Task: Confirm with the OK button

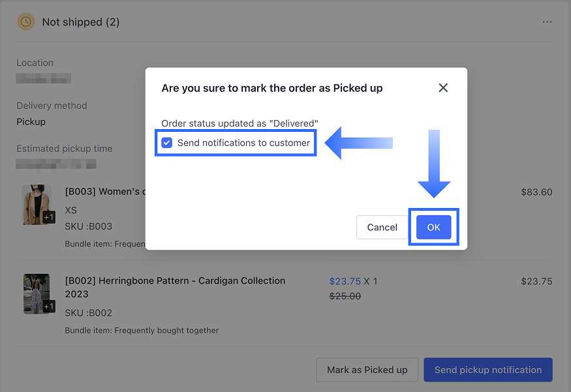Action: tap(433, 227)
